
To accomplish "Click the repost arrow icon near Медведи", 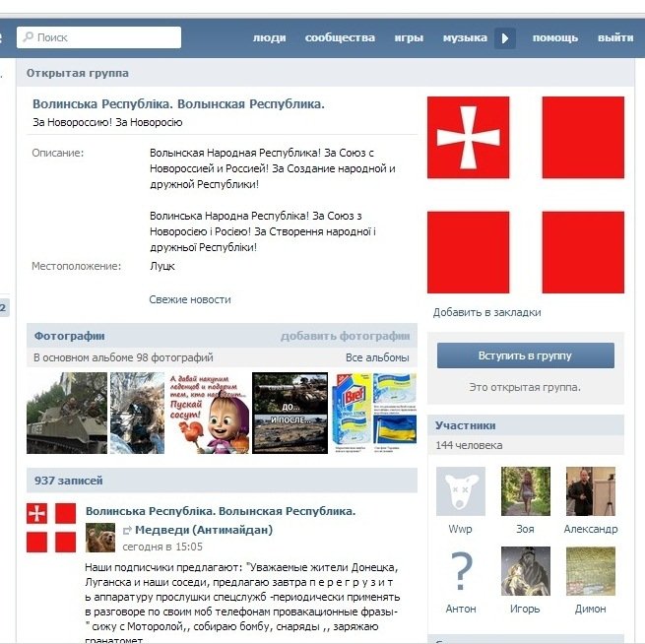I will (127, 530).
